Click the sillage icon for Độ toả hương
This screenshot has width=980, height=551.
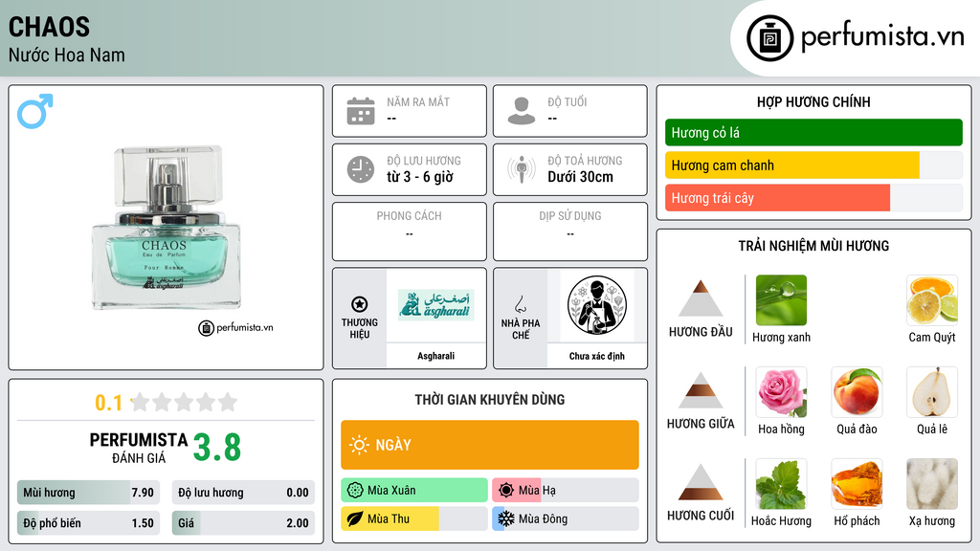click(x=522, y=169)
